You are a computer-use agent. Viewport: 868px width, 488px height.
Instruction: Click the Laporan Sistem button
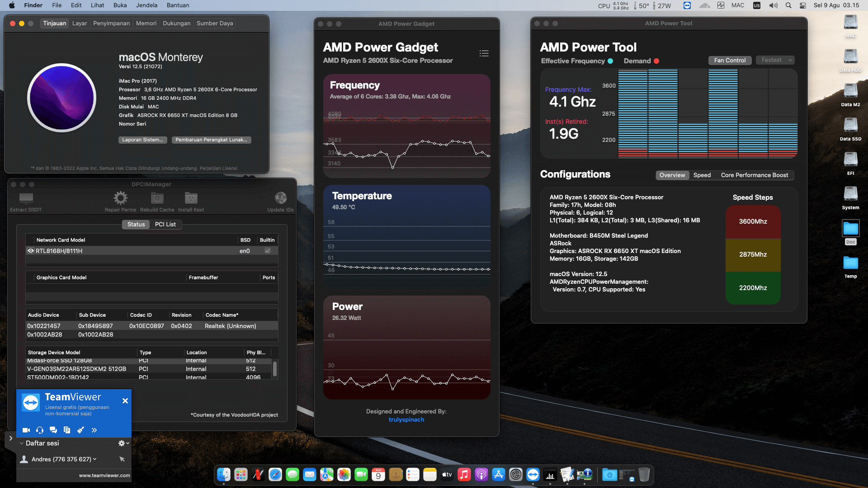coord(142,140)
